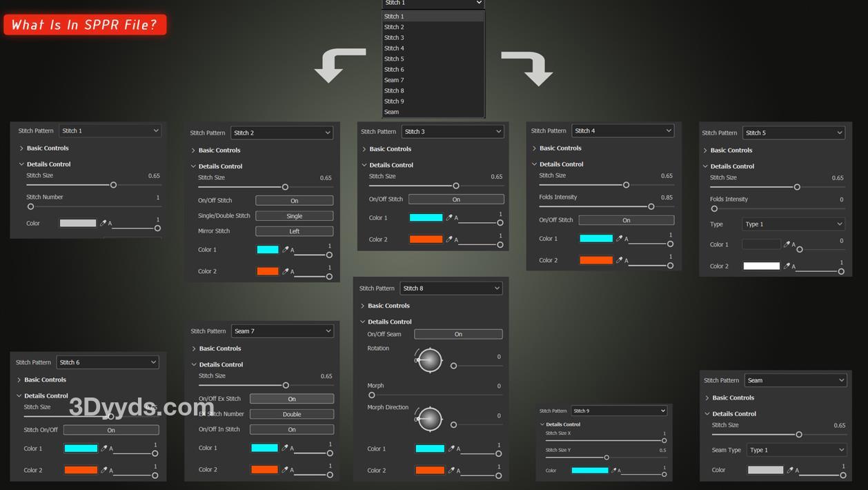Open the Stitch Pattern dropdown showing Stitch 6

pyautogui.click(x=108, y=362)
